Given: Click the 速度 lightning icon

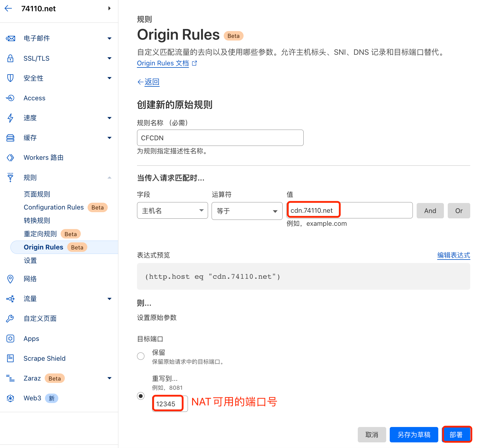Looking at the screenshot, I should click(x=10, y=118).
